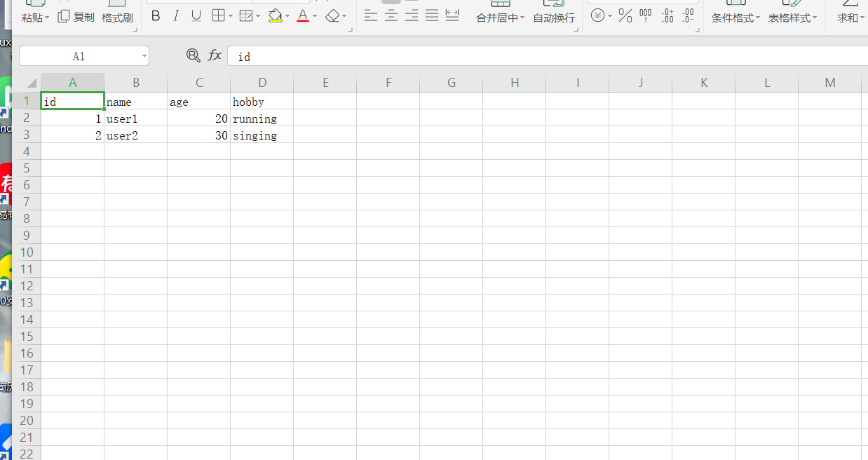Viewport: 868px width, 460px height.
Task: Click the eraser clear icon
Action: click(x=332, y=15)
